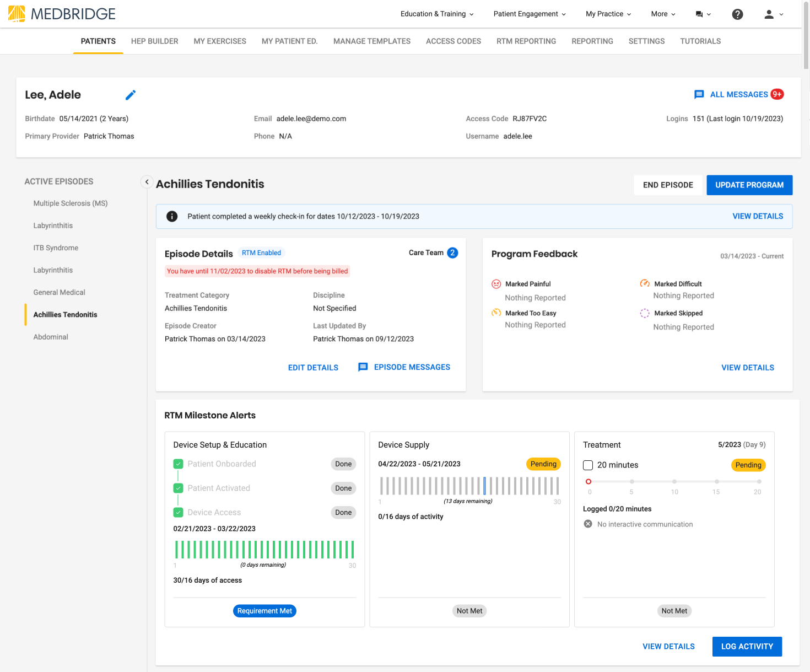Toggle the Patient Activated checkbox

click(178, 488)
